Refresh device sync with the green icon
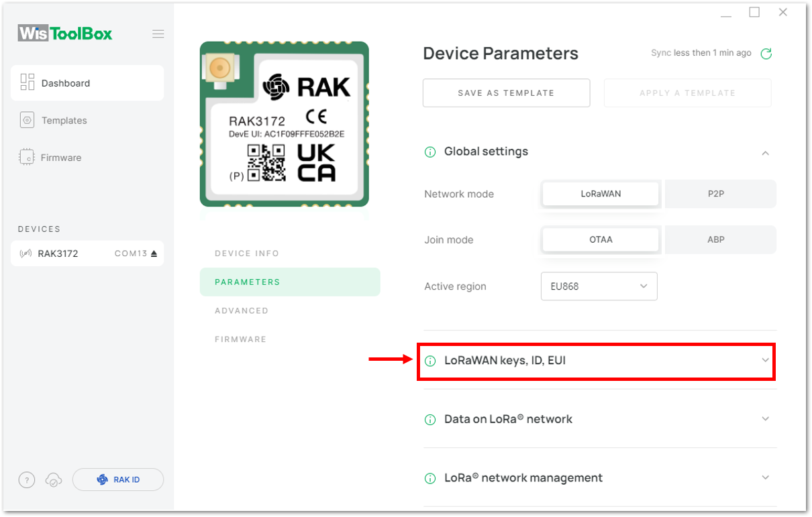This screenshot has height=517, width=812. (766, 54)
